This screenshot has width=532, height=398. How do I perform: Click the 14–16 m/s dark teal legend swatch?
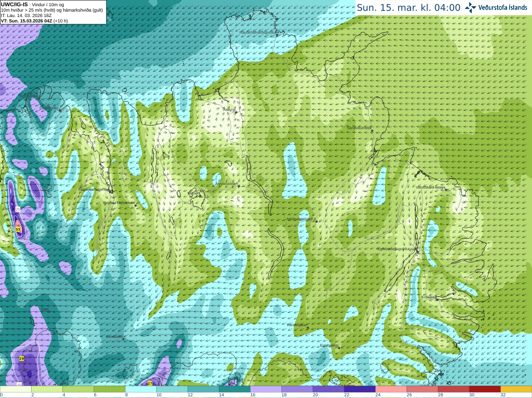click(234, 389)
